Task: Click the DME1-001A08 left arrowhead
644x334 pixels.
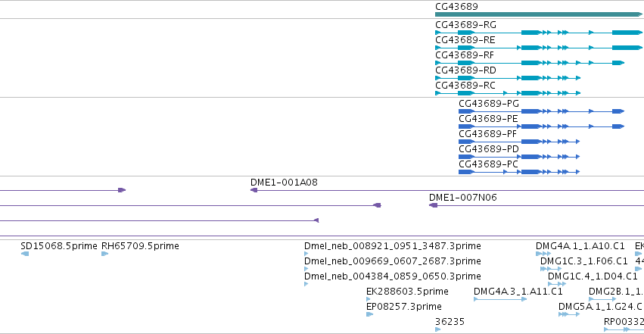Action: (254, 190)
